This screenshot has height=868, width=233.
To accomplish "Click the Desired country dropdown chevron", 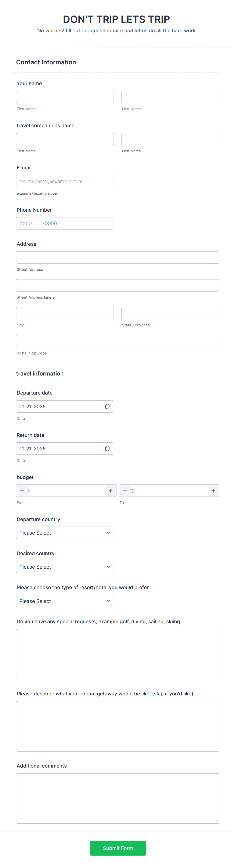I will click(108, 567).
